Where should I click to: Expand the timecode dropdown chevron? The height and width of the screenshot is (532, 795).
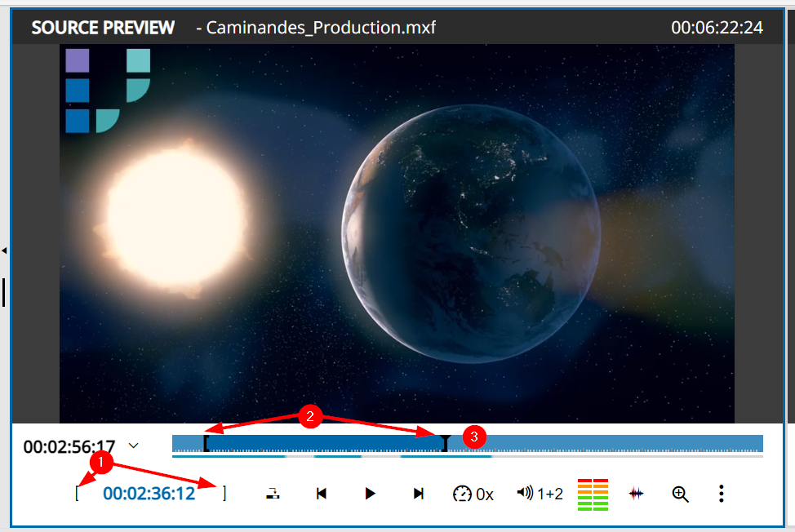(135, 446)
